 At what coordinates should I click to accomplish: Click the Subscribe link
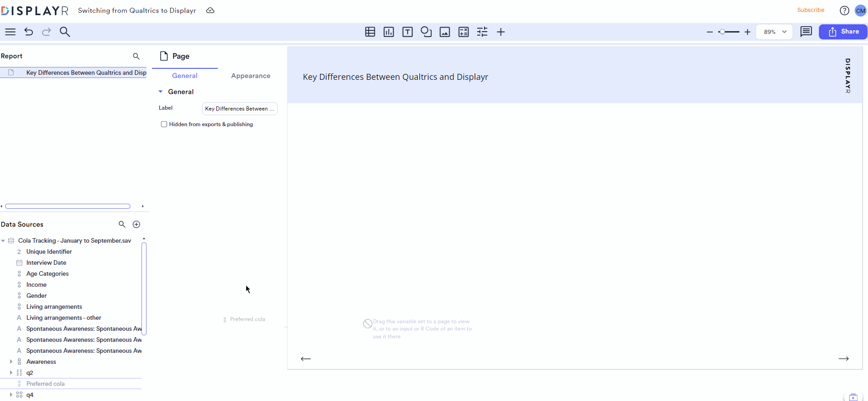point(811,10)
